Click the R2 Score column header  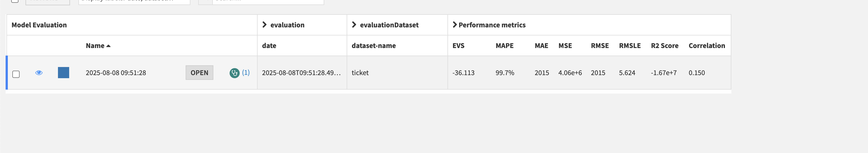[664, 46]
